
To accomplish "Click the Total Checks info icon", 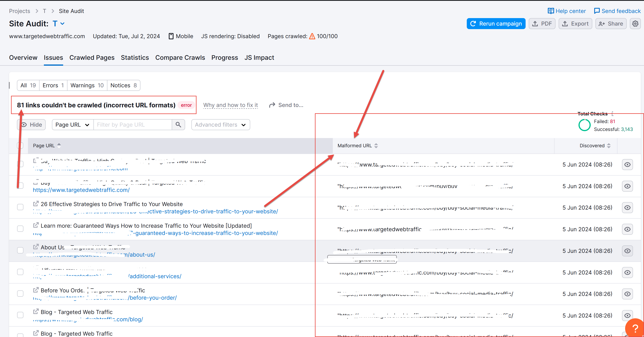I will click(x=612, y=114).
